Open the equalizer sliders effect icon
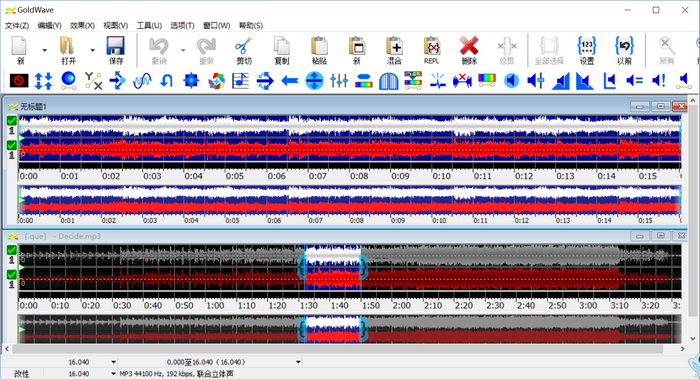This screenshot has height=379, width=700. coord(339,81)
